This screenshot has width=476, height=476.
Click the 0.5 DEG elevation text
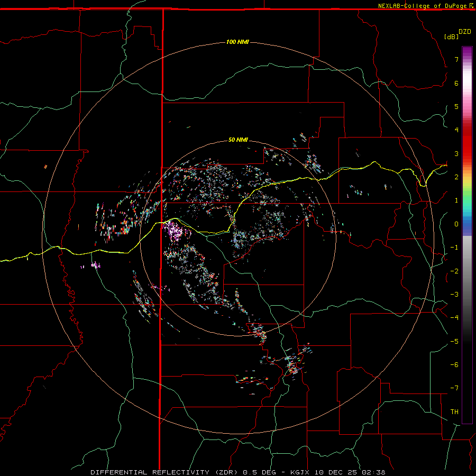[x=259, y=472]
